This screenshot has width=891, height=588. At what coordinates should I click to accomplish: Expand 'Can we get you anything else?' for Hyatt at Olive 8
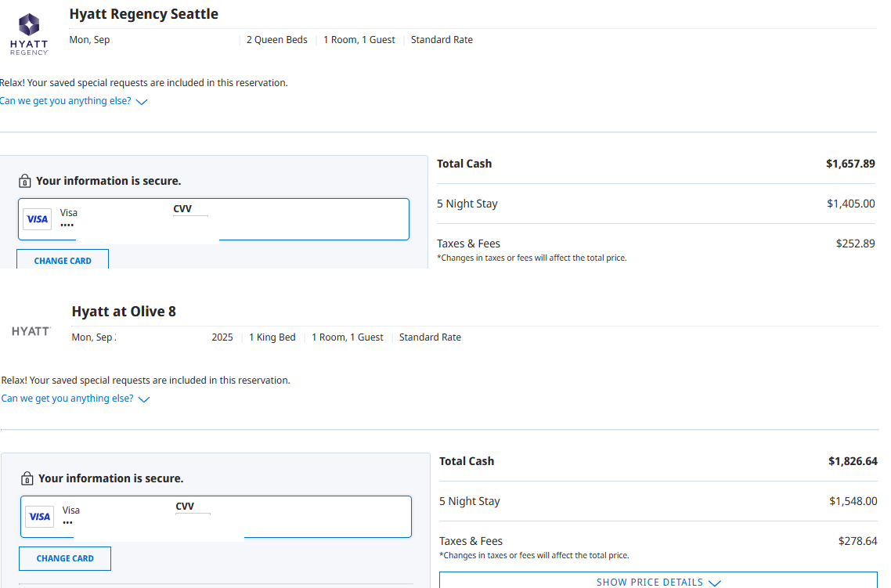(76, 399)
